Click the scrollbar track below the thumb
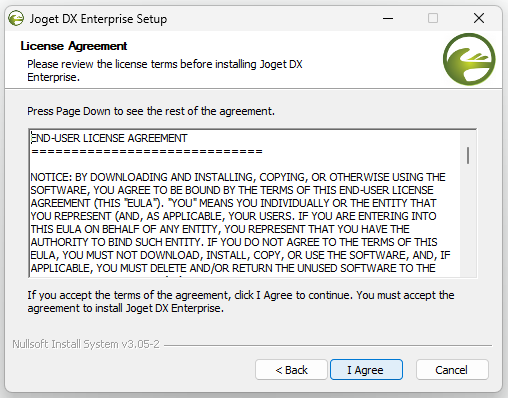 468,220
